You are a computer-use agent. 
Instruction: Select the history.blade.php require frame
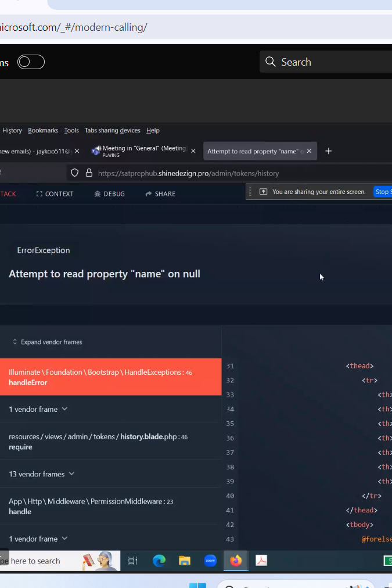(110, 442)
